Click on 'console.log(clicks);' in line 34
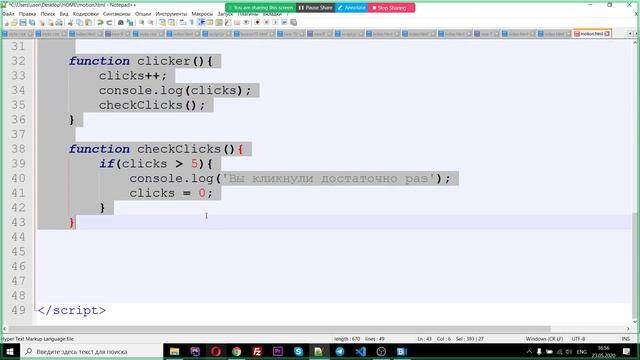The height and width of the screenshot is (360, 640). point(175,90)
